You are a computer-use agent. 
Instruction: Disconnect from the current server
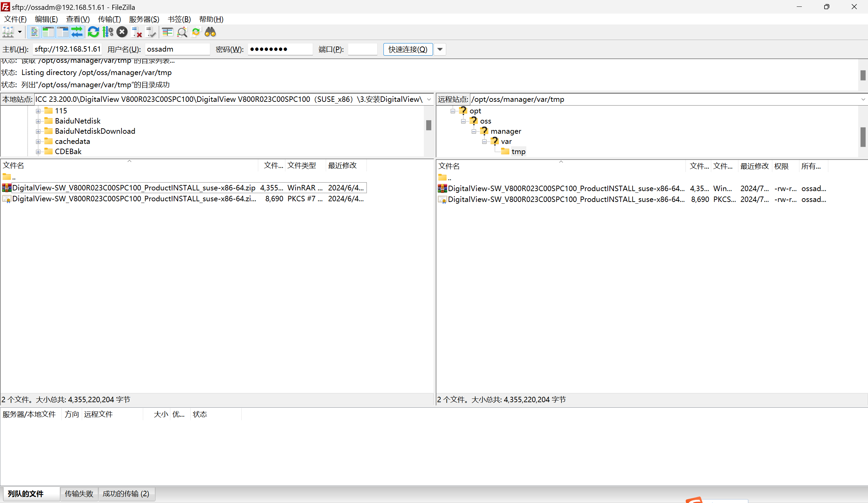[137, 32]
